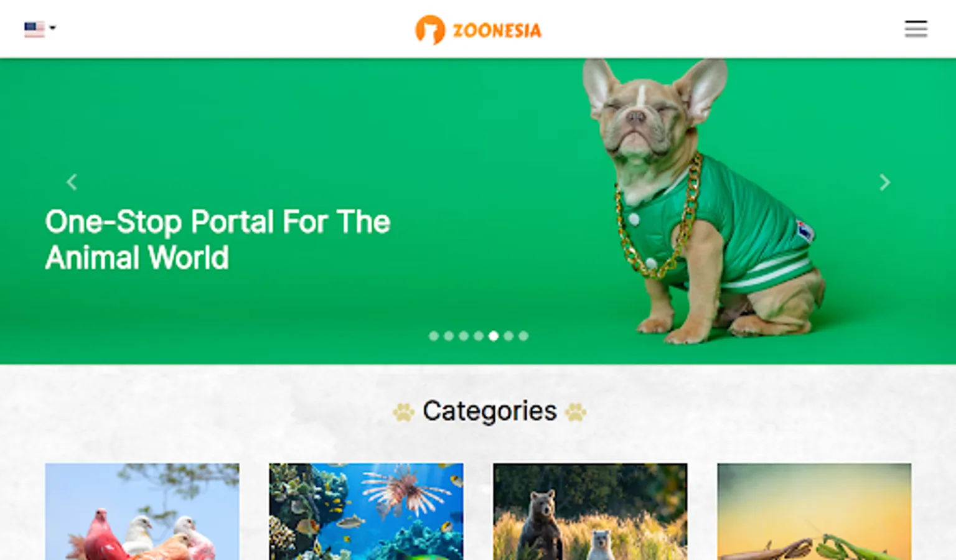956x560 pixels.
Task: Select the sixth carousel dot
Action: pos(508,336)
